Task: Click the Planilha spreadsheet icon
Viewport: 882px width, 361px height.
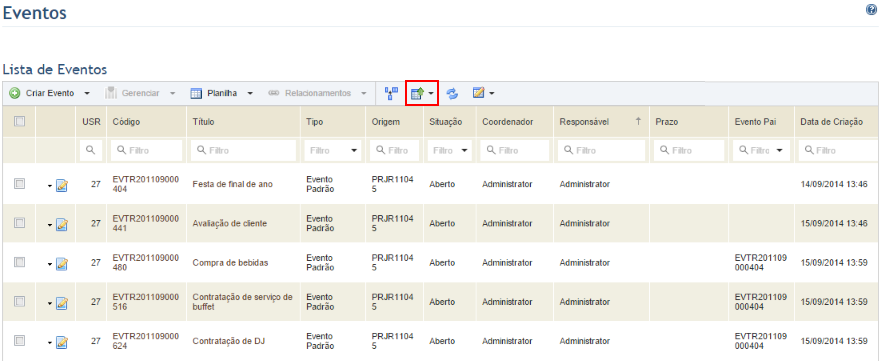Action: [x=196, y=93]
